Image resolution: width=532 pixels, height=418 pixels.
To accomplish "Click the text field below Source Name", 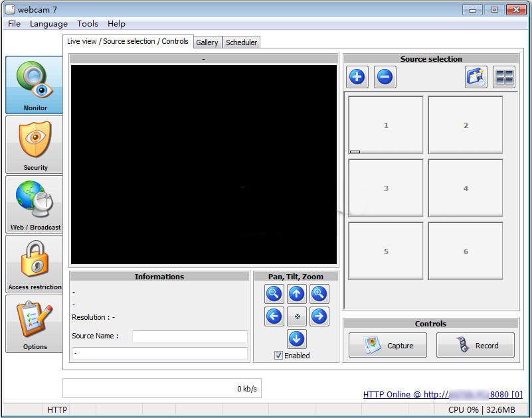I will [160, 353].
